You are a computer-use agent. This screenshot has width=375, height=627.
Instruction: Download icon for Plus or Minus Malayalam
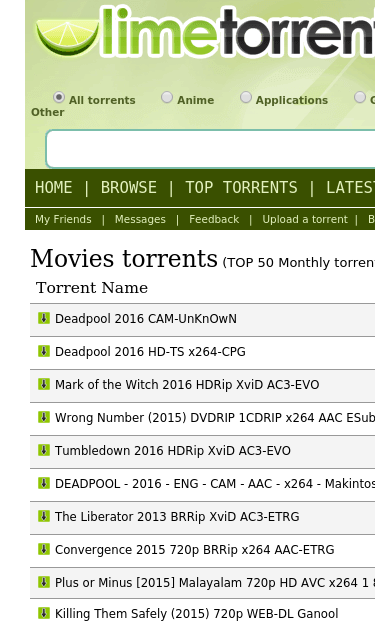pos(44,582)
